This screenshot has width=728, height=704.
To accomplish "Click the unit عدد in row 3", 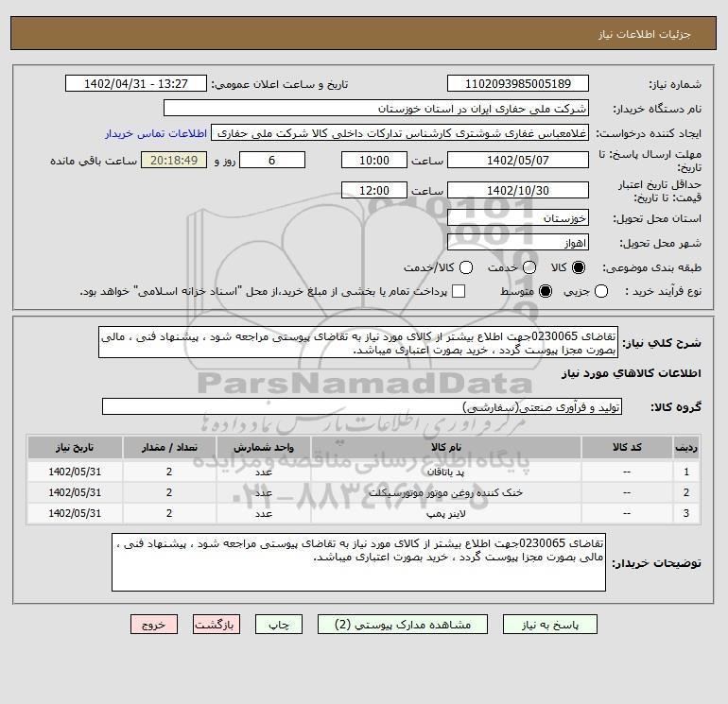I will tap(263, 514).
